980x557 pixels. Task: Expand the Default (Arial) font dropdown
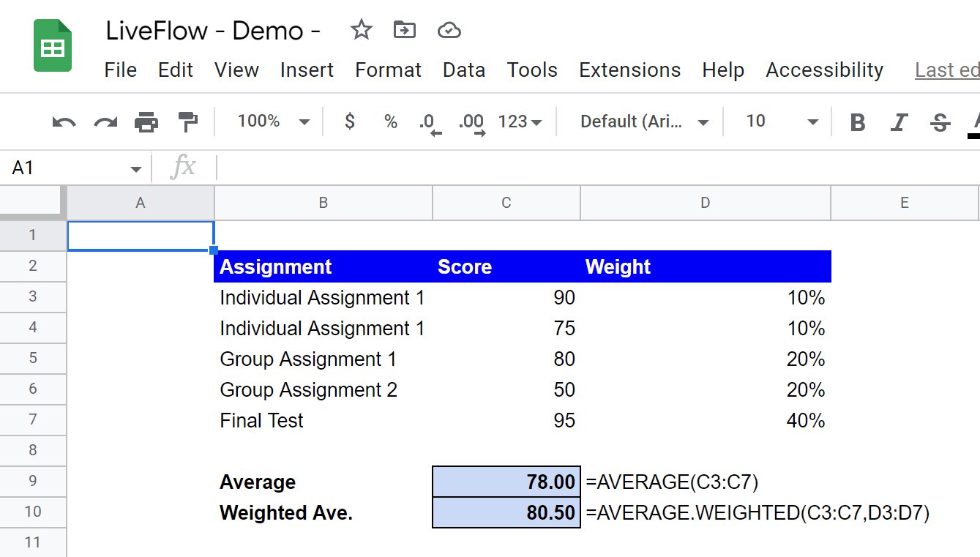click(x=644, y=122)
